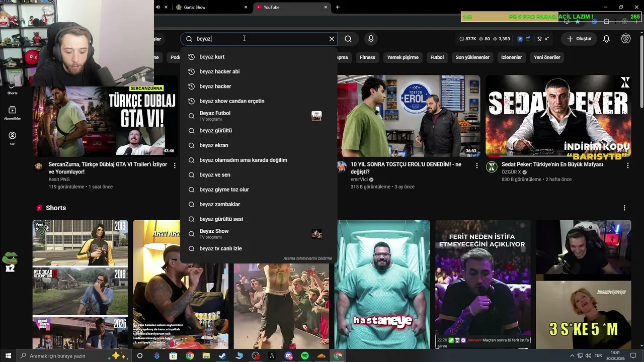Select the 'Son yüklenenler' chip
Image resolution: width=644 pixels, height=362 pixels.
(472, 57)
